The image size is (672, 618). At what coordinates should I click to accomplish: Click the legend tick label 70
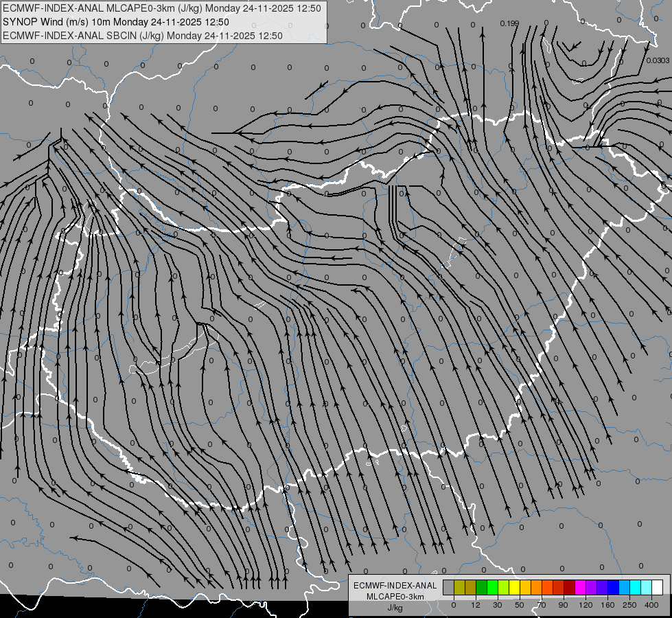pyautogui.click(x=542, y=605)
